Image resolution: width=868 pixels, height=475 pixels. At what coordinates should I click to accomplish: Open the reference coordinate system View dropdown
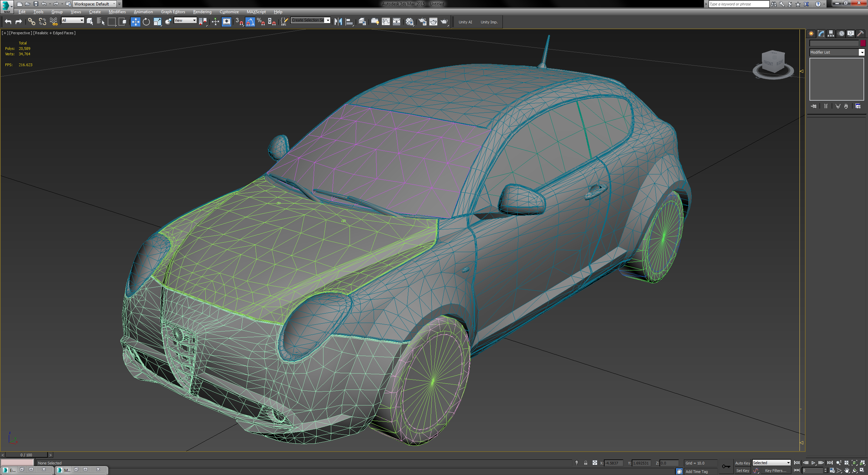coord(185,20)
